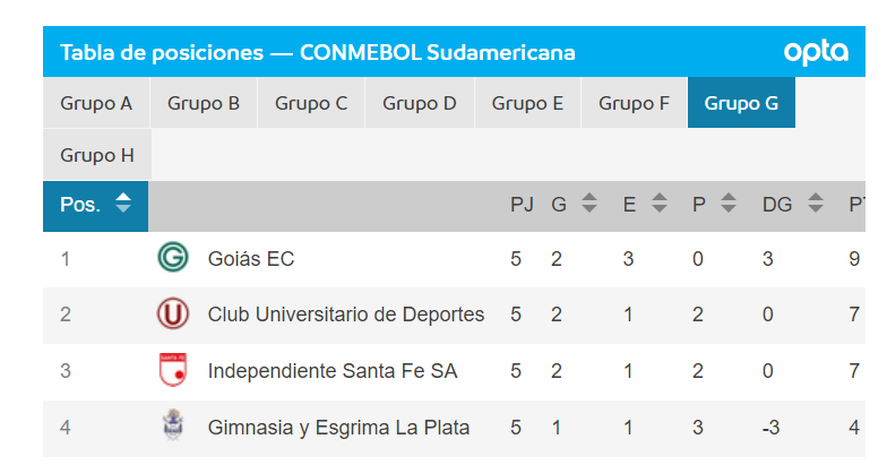Screen dimensions: 887x465
Task: Open the Grupo C tab
Action: 311,103
